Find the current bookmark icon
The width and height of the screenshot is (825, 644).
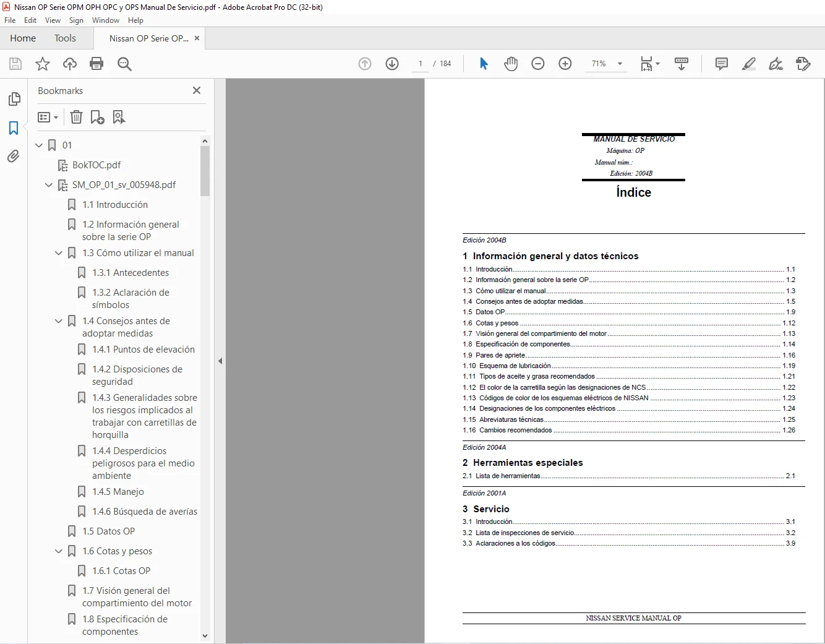pos(119,117)
